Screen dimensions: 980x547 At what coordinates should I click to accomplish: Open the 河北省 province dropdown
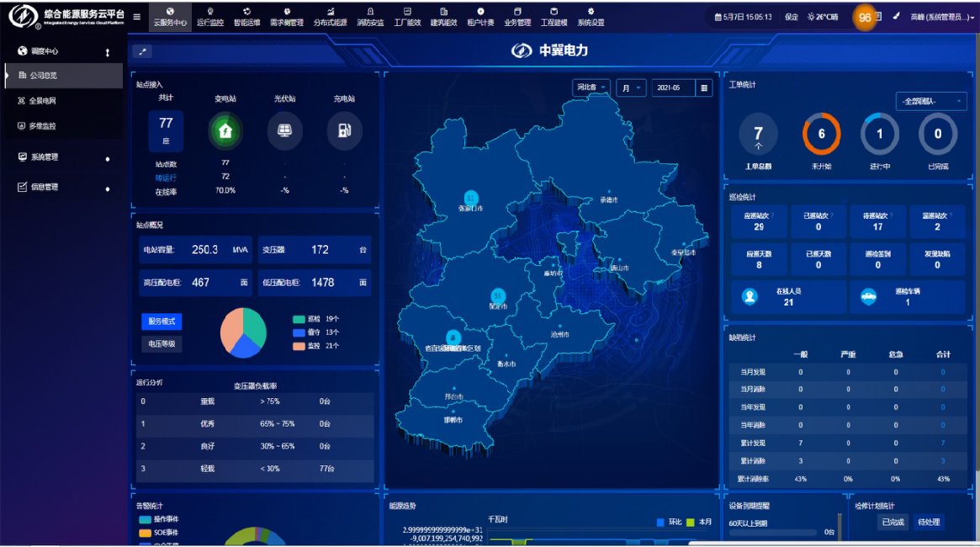[x=592, y=88]
